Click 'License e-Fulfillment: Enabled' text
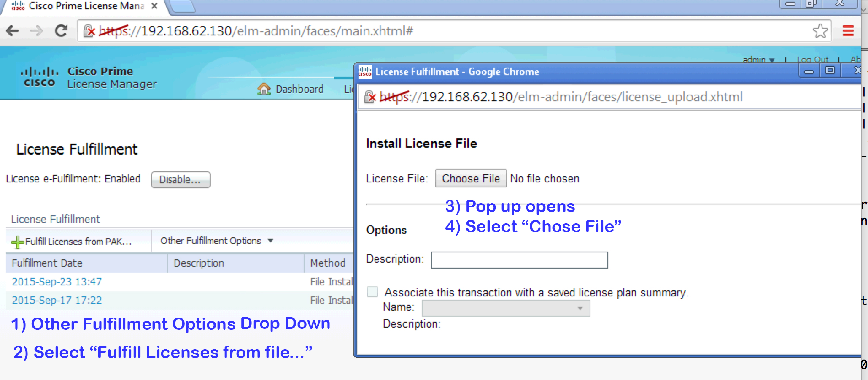Viewport: 868px width, 380px height. (x=73, y=179)
